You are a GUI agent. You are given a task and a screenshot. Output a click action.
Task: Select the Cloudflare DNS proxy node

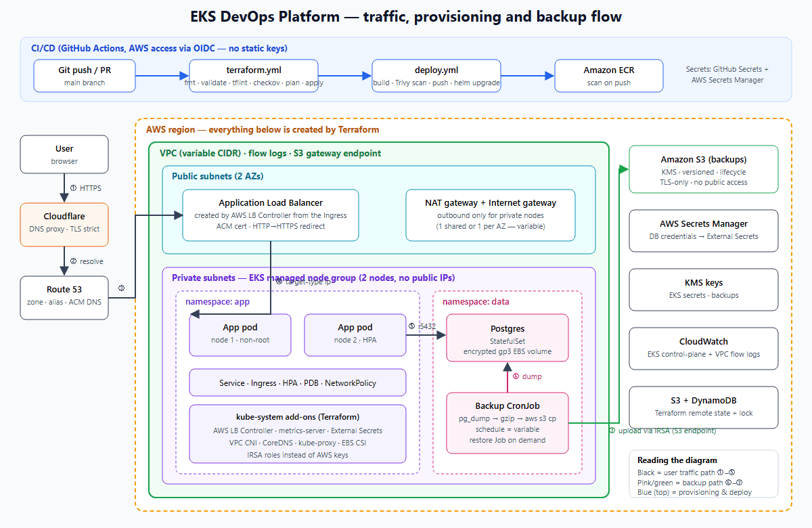coord(64,224)
